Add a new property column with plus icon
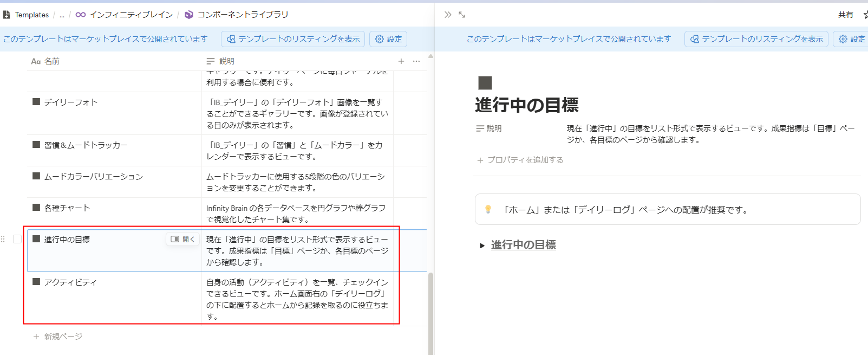 pos(401,61)
